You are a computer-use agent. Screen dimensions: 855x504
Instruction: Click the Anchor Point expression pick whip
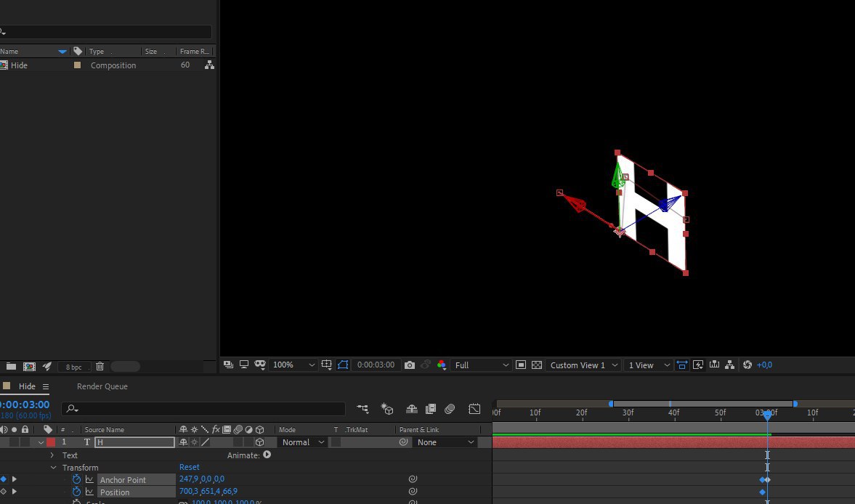tap(413, 479)
